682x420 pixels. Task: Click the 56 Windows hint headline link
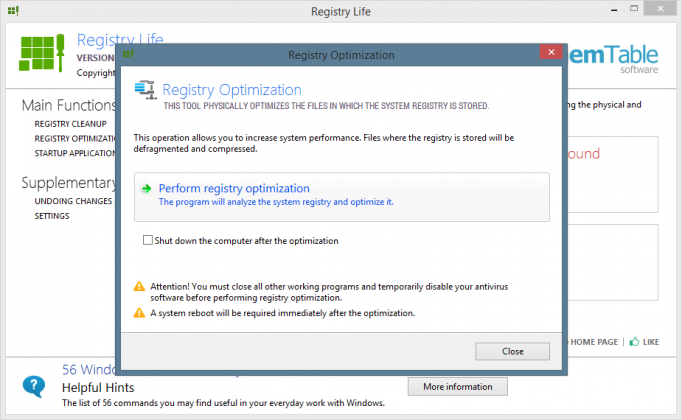pyautogui.click(x=89, y=370)
